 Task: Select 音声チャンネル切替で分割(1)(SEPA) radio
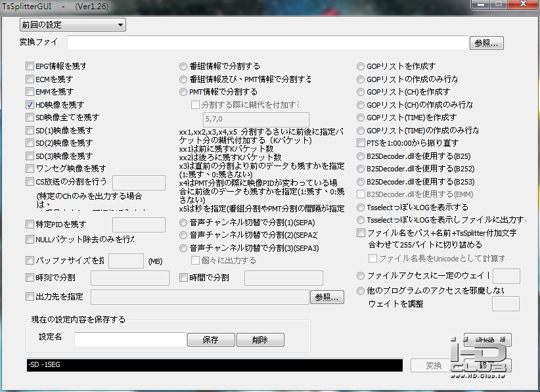coord(183,223)
